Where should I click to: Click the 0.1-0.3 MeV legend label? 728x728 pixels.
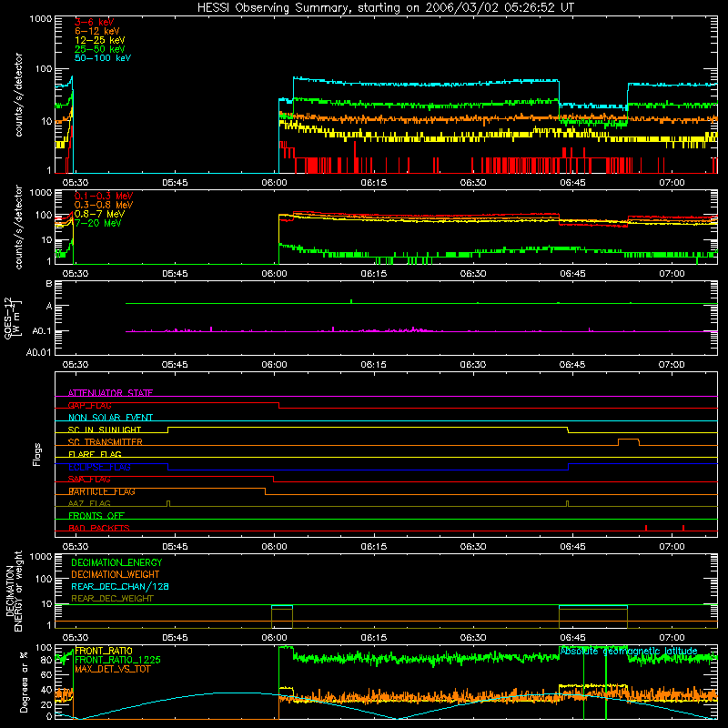tap(104, 196)
